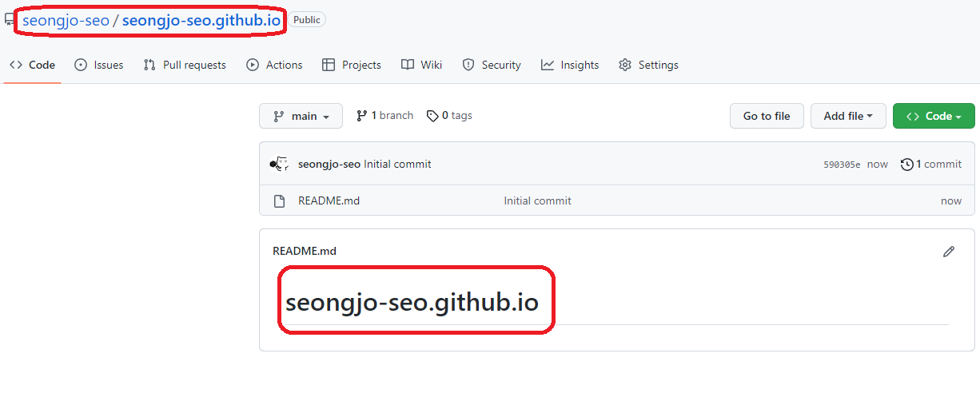Open the Insights tab

(x=570, y=65)
